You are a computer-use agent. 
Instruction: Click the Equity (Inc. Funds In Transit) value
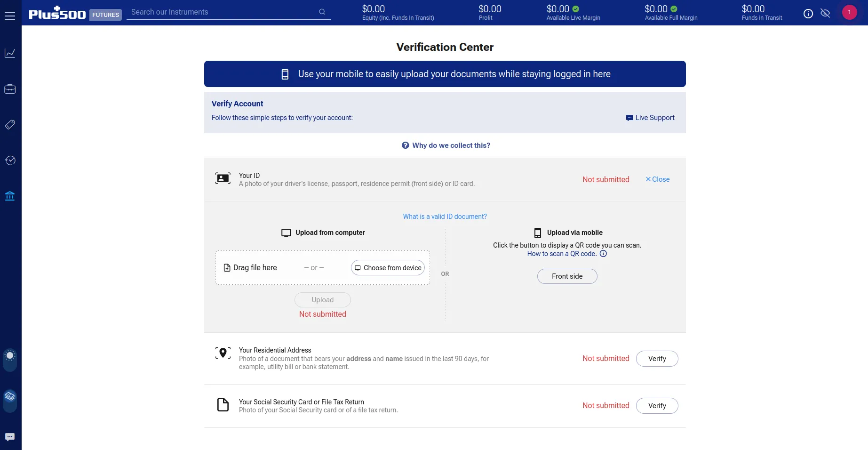(374, 9)
